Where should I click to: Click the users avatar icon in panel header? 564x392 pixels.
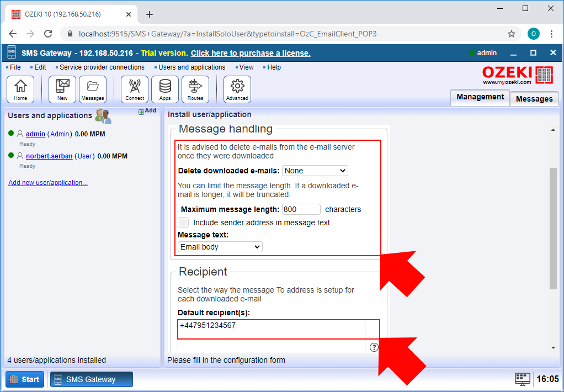(103, 116)
